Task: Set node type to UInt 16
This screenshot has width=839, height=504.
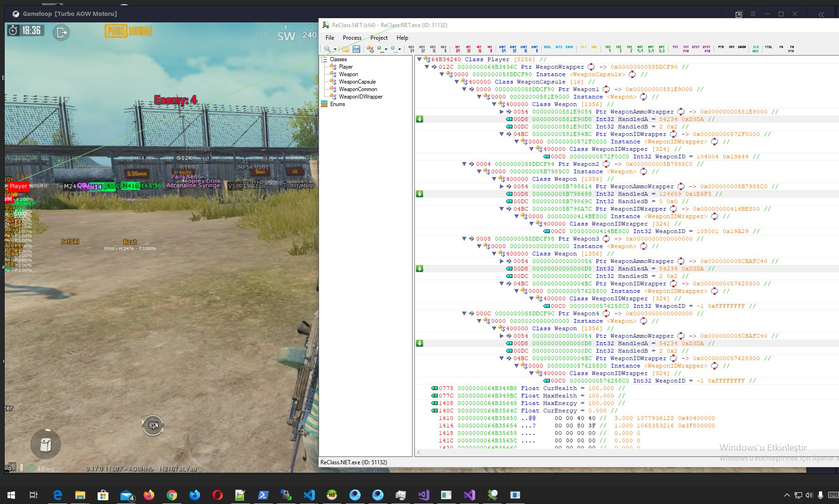Action: pos(524,49)
